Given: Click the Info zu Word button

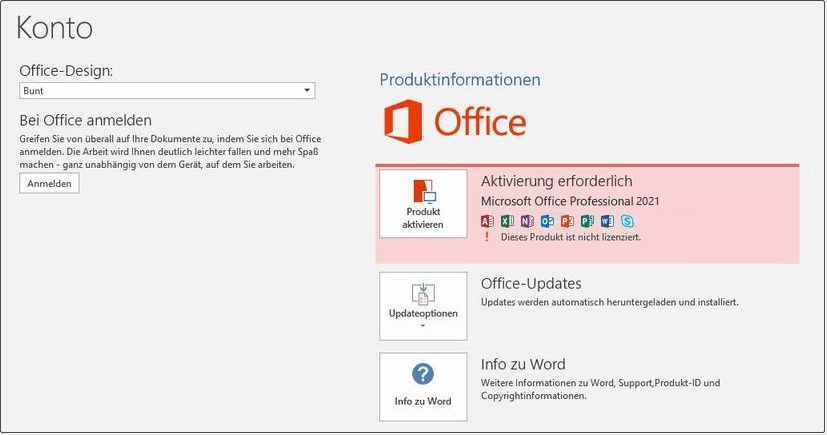Looking at the screenshot, I should coord(423,387).
